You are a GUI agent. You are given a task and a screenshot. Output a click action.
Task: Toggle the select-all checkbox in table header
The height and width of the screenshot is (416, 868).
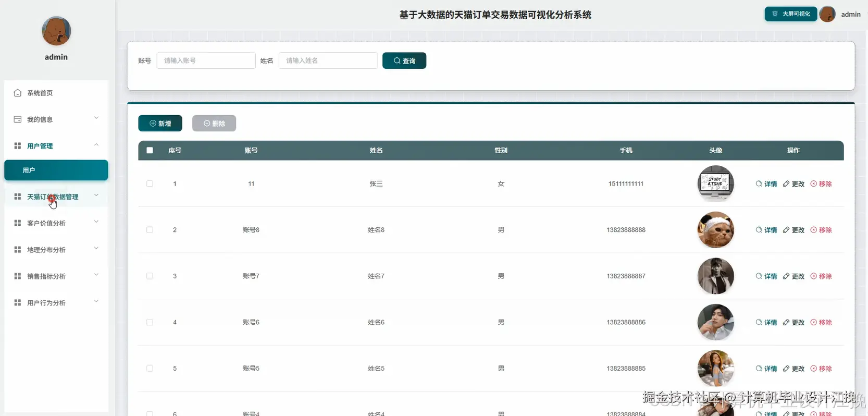pos(150,150)
